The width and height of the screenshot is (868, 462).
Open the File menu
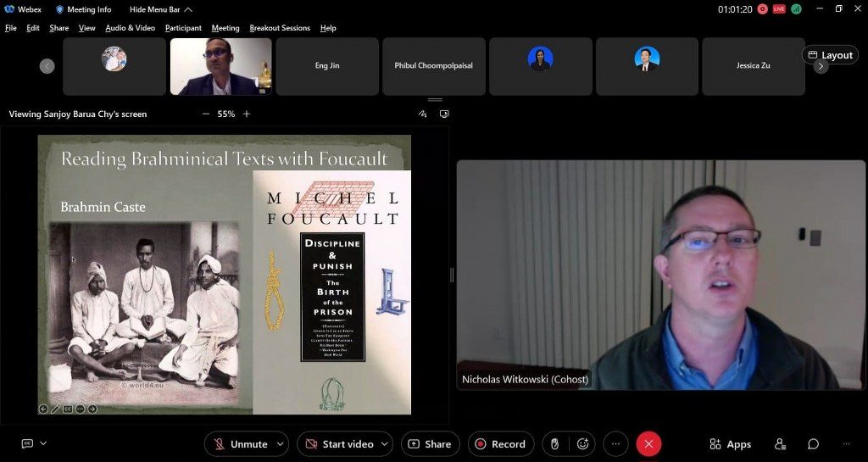(11, 28)
